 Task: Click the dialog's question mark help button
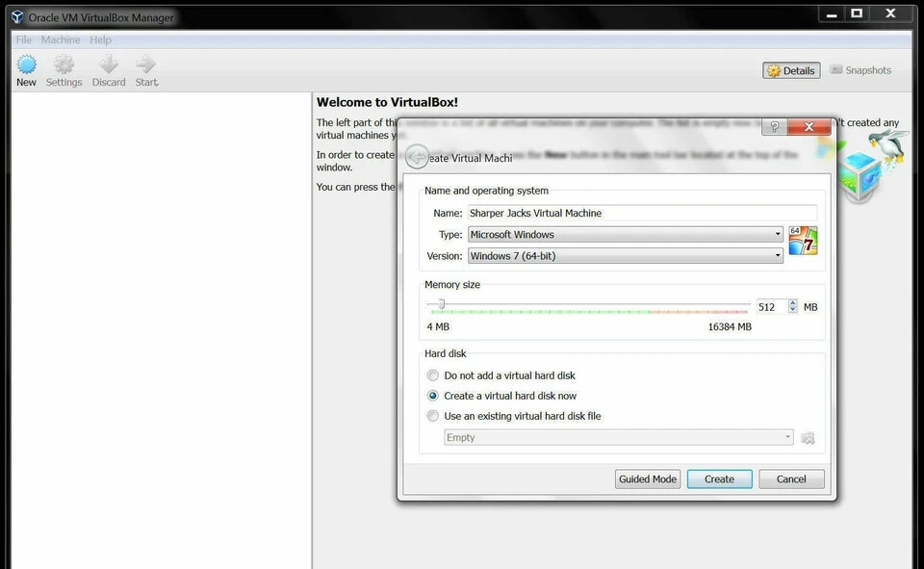coord(774,126)
